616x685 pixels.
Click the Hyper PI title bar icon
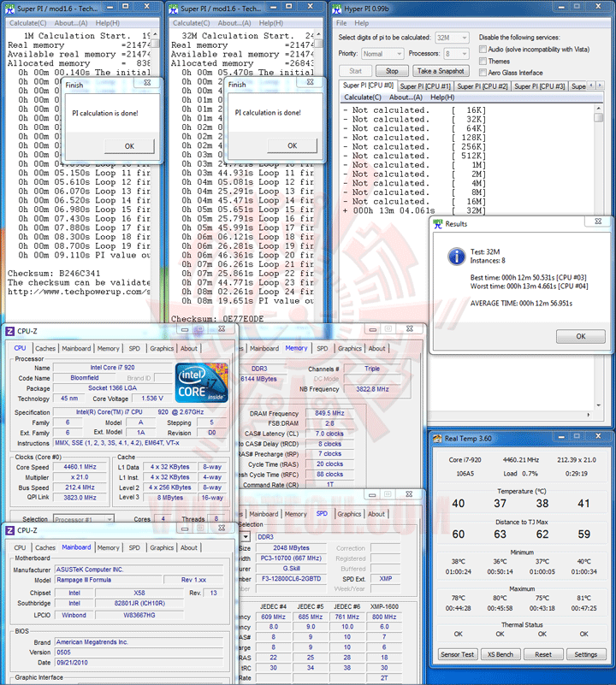tap(336, 9)
